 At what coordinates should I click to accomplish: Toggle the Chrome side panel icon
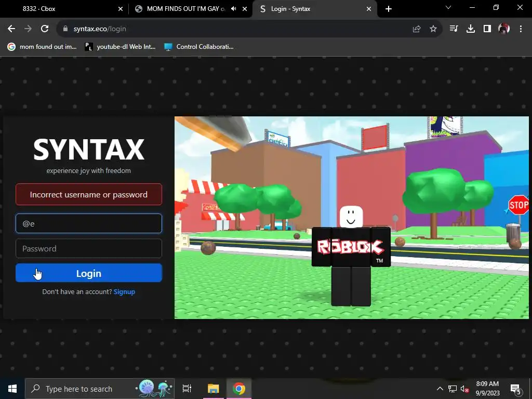click(x=487, y=29)
